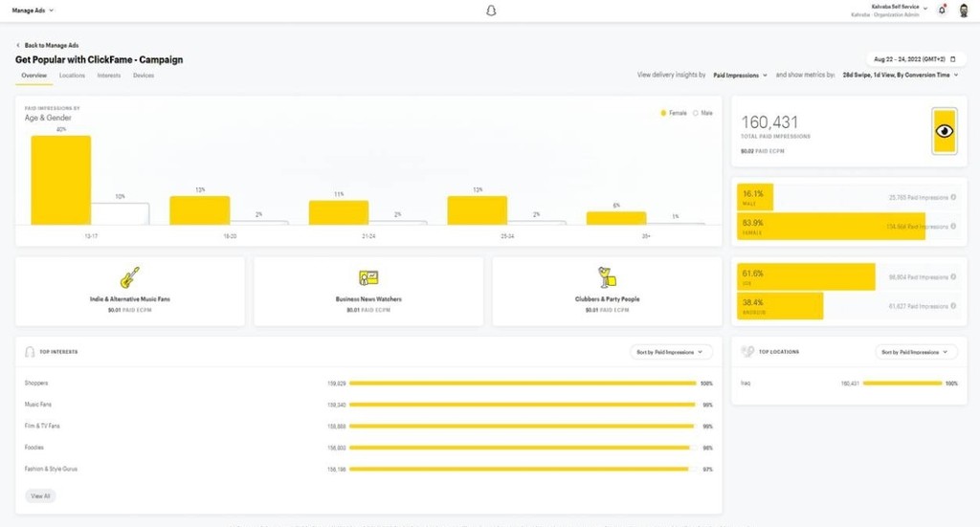Image resolution: width=980 pixels, height=527 pixels.
Task: Click the Fashion & Style Gurus row label
Action: (52, 469)
